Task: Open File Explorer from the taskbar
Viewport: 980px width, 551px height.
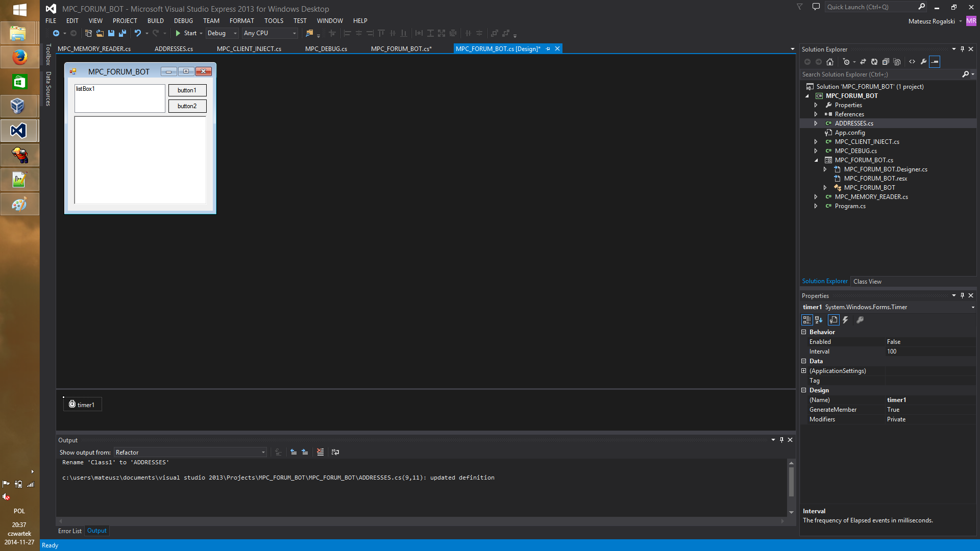Action: 19,33
